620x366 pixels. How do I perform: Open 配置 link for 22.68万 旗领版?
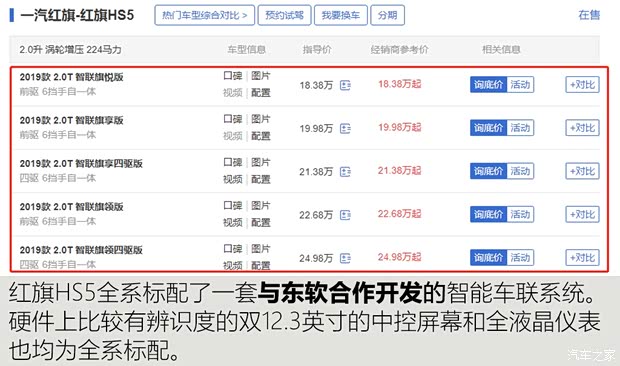tap(261, 223)
